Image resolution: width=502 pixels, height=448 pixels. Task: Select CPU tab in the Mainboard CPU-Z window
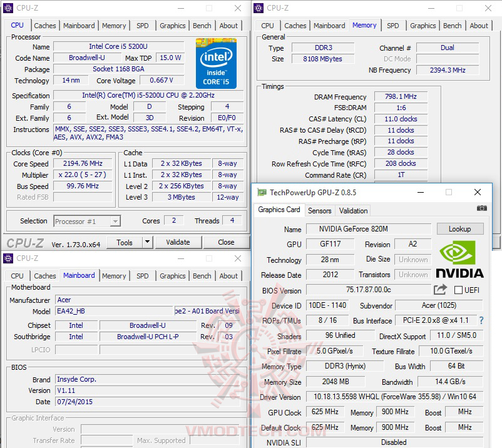click(x=17, y=276)
